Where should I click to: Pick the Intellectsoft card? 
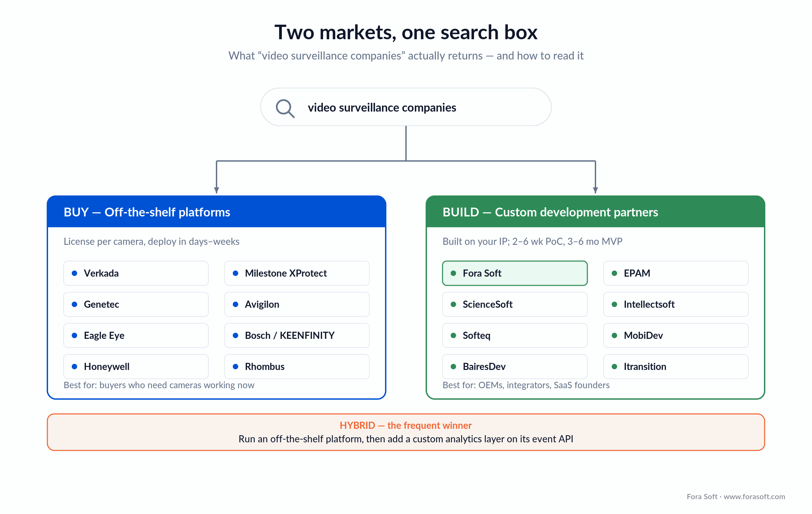(x=676, y=304)
